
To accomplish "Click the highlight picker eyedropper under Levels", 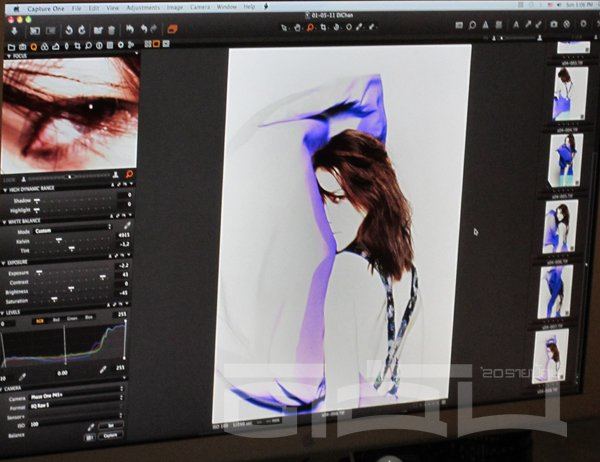I will click(x=103, y=370).
